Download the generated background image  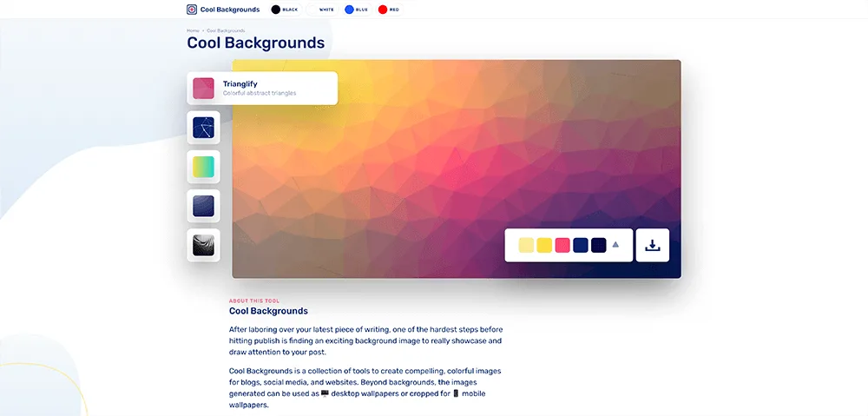pos(653,245)
